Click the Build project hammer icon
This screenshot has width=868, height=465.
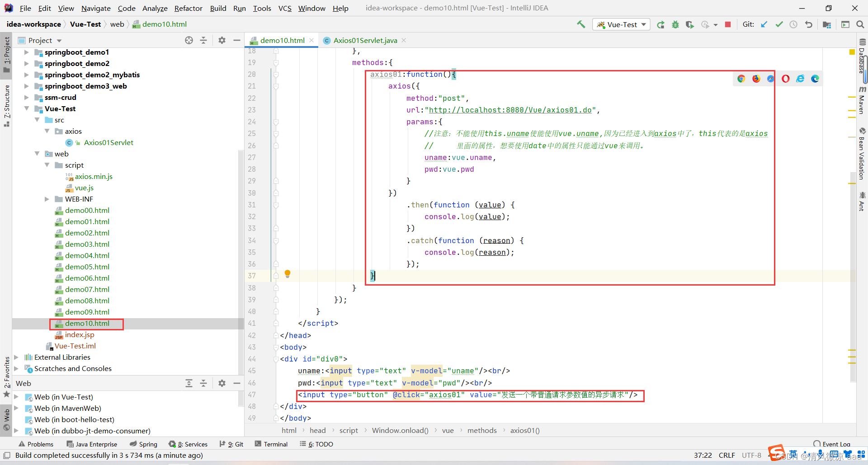pos(581,24)
